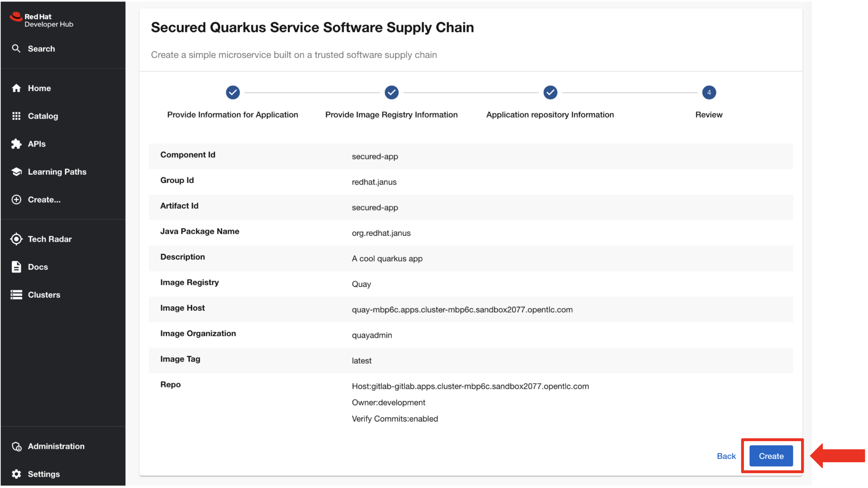868x488 pixels.
Task: Click the Clusters server icon
Action: 16,295
